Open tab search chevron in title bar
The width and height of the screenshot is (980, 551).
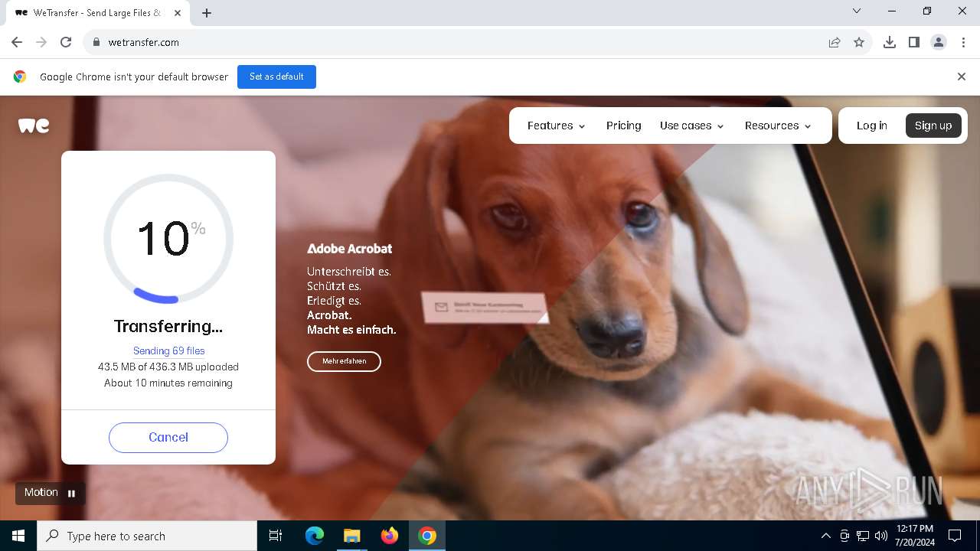[857, 11]
